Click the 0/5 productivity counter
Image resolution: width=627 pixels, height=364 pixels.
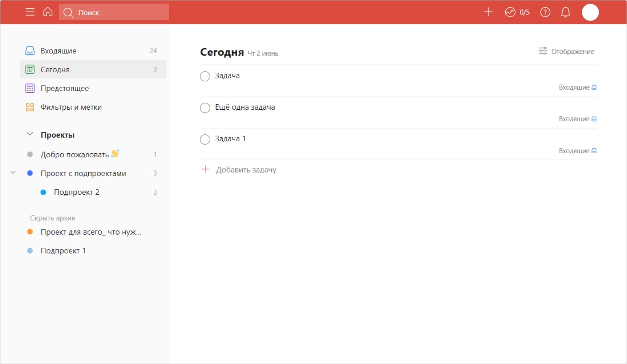pyautogui.click(x=525, y=12)
